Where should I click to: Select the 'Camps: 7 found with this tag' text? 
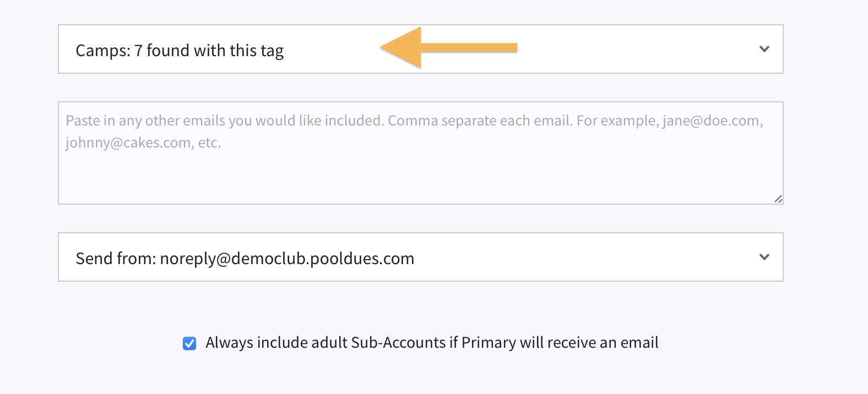tap(180, 51)
